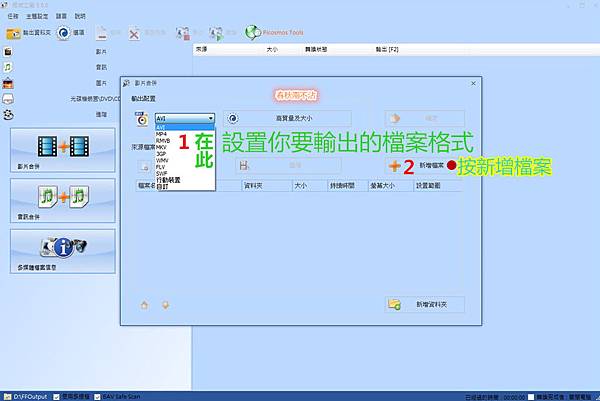600x401 pixels.
Task: Click the output format icon beside AVI
Action: (142, 119)
